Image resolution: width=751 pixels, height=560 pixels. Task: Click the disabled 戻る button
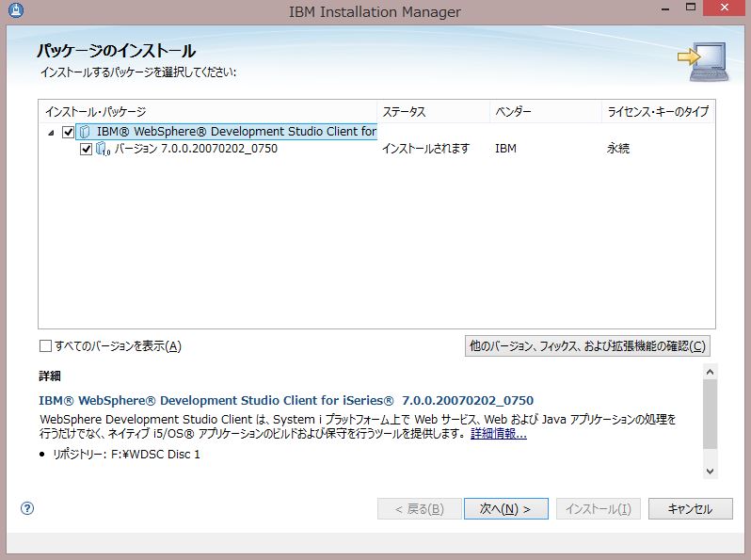[420, 509]
